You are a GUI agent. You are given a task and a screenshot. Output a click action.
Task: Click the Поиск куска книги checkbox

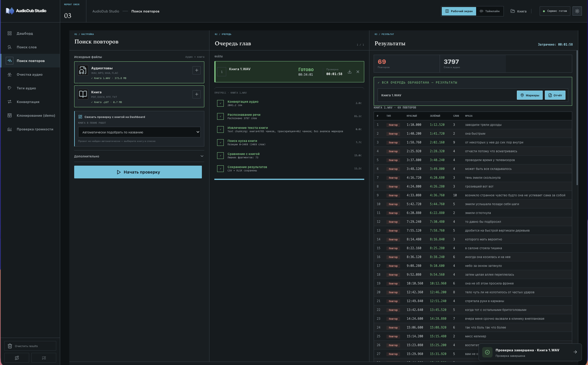click(x=220, y=143)
